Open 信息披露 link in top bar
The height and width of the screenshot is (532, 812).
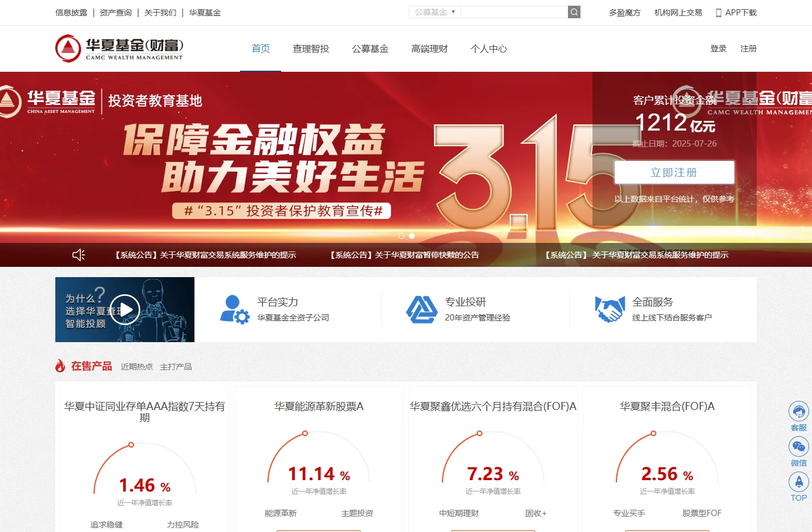(71, 13)
